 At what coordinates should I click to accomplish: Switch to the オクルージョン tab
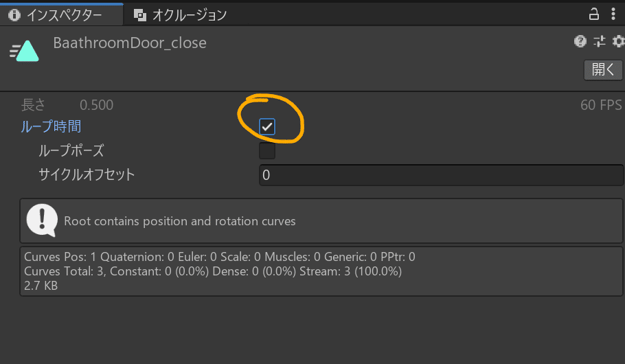189,14
